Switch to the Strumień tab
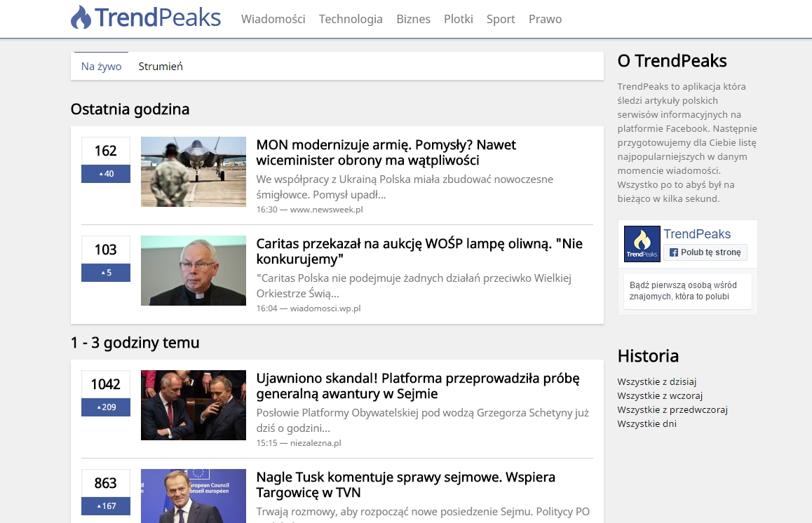This screenshot has width=812, height=523. [x=161, y=67]
